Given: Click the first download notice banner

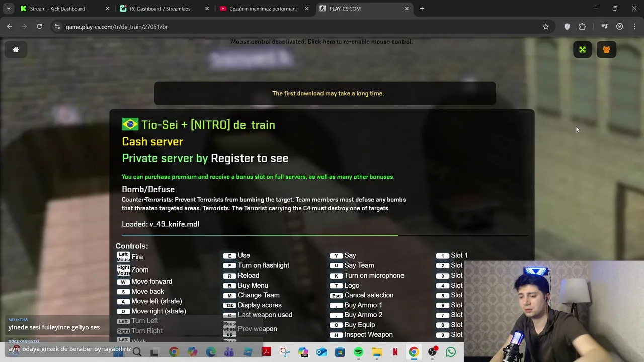Looking at the screenshot, I should point(325,94).
